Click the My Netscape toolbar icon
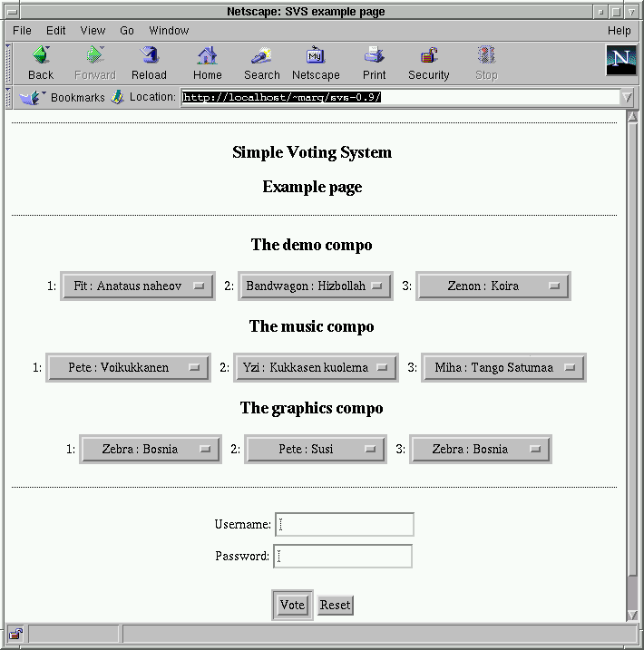The height and width of the screenshot is (650, 644). (x=316, y=56)
